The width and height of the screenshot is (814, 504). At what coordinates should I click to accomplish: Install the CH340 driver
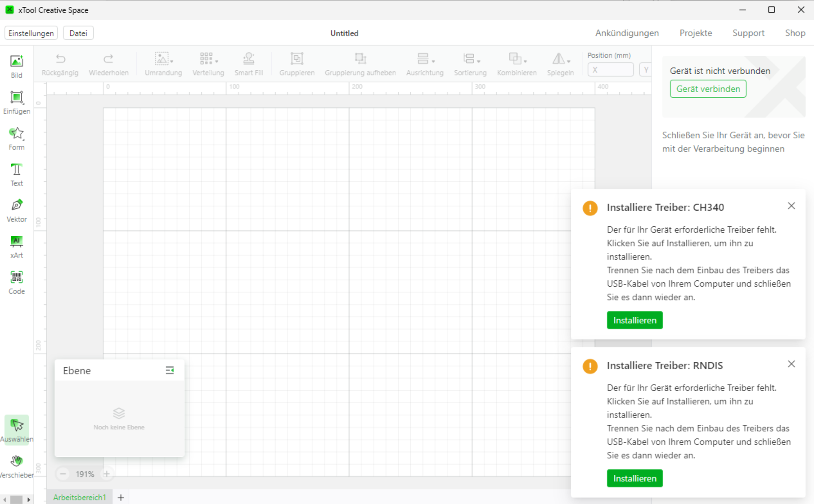click(x=634, y=320)
